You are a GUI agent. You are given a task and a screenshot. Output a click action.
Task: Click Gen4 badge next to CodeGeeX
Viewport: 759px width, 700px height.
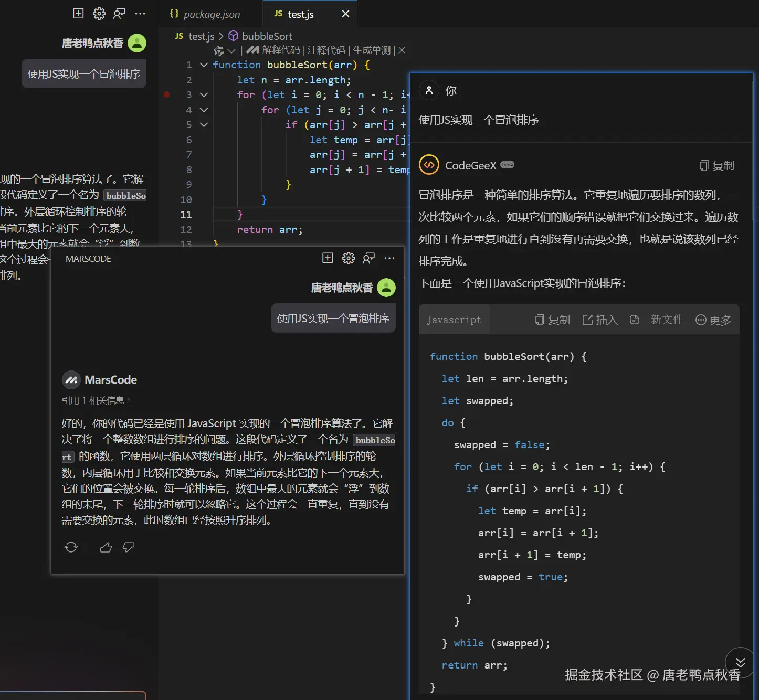507,164
